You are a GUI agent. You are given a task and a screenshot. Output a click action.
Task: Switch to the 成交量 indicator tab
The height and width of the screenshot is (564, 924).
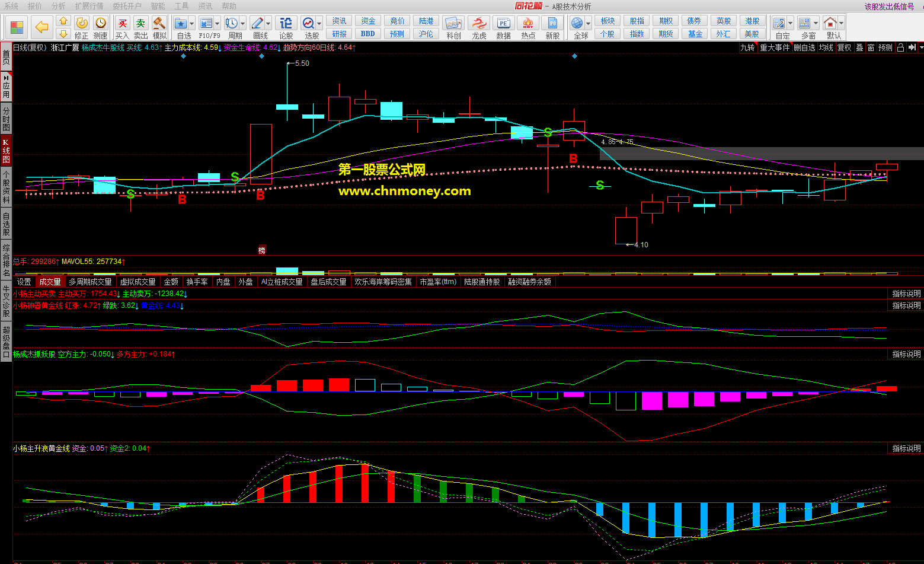coord(50,282)
